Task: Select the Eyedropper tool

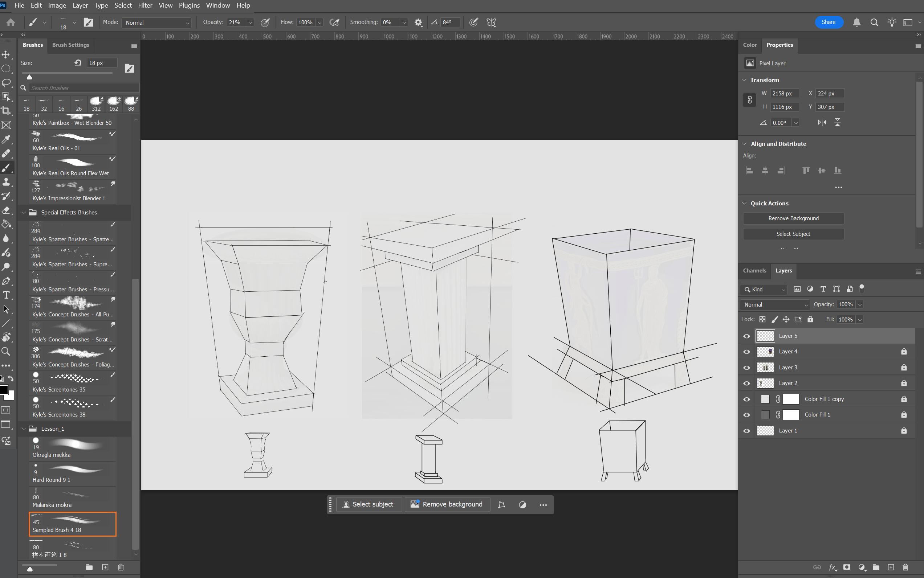Action: (x=6, y=139)
